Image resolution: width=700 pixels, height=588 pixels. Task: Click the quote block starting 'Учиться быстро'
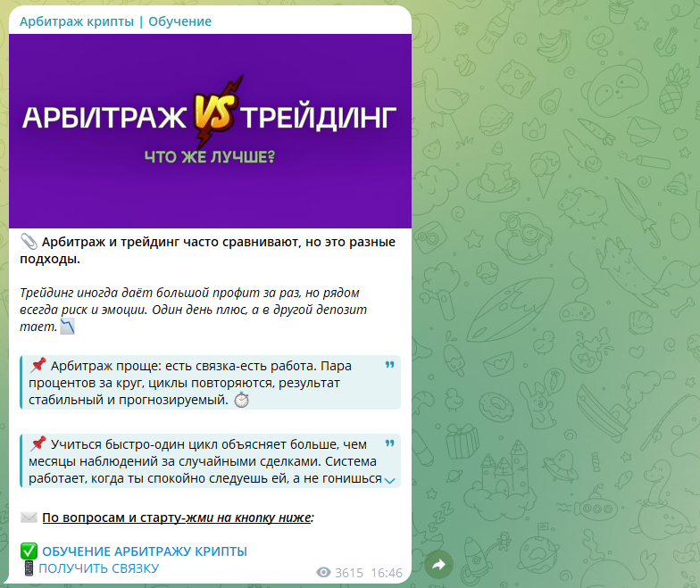[210, 460]
